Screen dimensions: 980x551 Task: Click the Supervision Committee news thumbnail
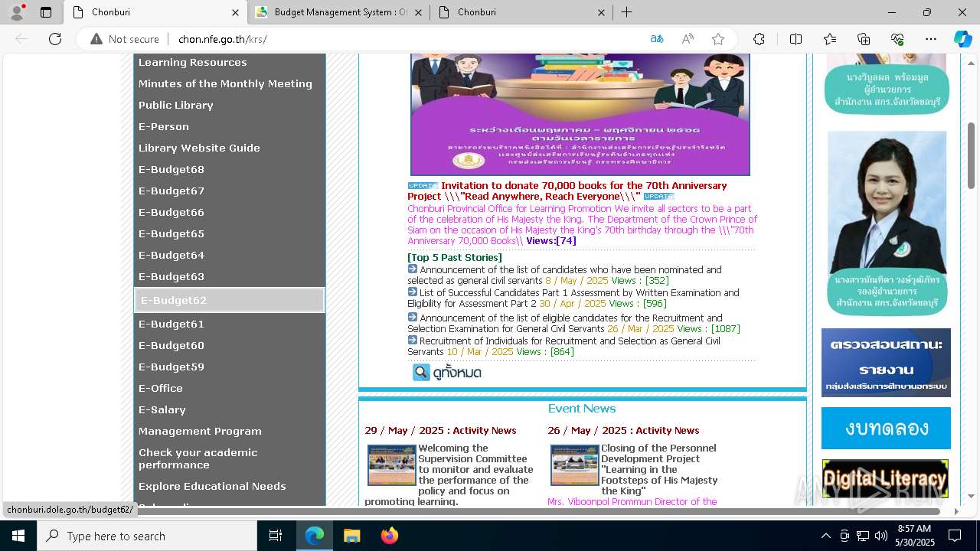391,465
